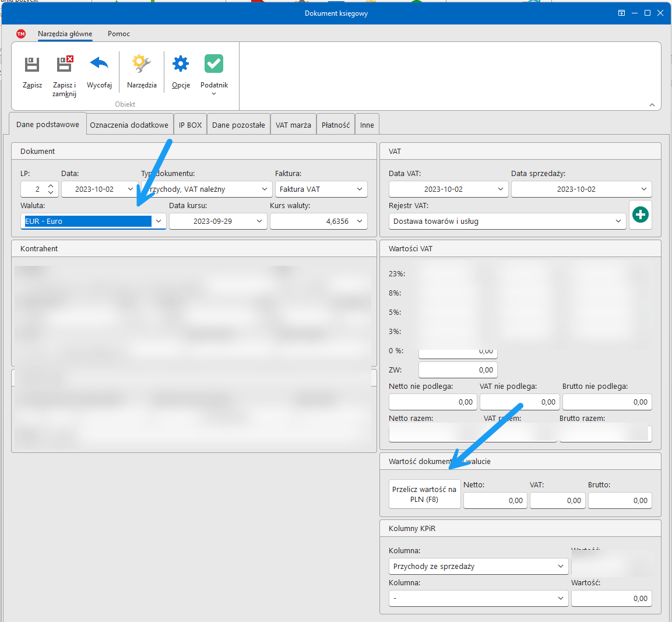Expand the Faktura VAT dropdown
Image resolution: width=672 pixels, height=622 pixels.
[x=360, y=189]
